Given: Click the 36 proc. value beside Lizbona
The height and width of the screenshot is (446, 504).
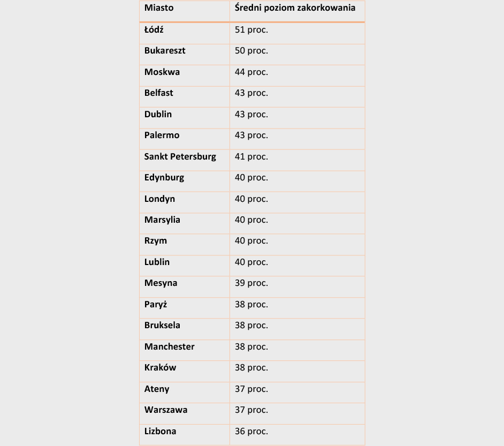Looking at the screenshot, I should pyautogui.click(x=251, y=431).
